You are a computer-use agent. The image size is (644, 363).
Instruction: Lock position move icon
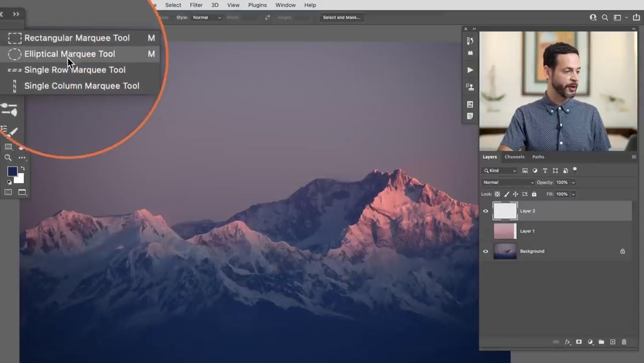click(x=516, y=194)
